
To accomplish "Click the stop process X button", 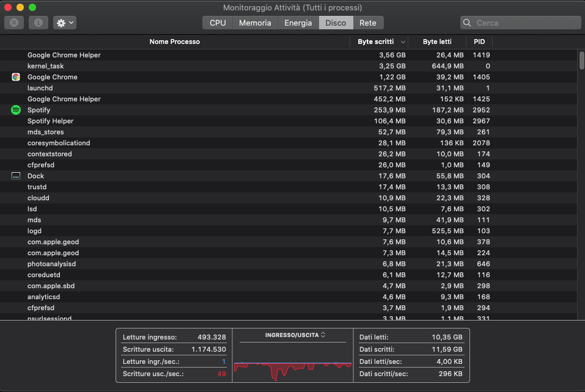I will click(x=14, y=23).
